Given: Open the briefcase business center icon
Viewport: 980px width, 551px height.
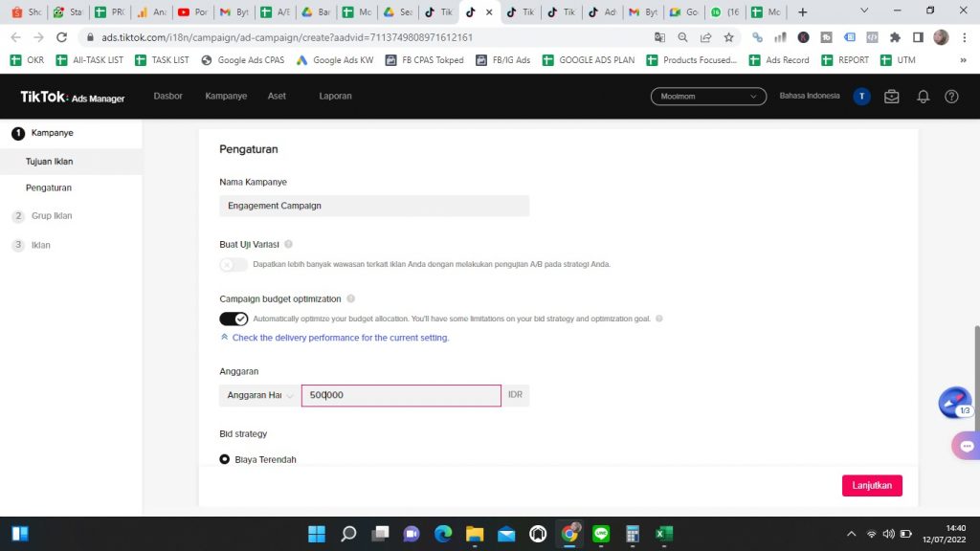Looking at the screenshot, I should click(x=892, y=97).
